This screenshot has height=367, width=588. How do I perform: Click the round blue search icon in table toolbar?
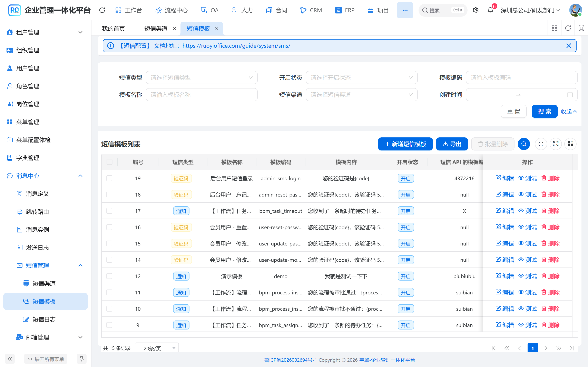[524, 144]
